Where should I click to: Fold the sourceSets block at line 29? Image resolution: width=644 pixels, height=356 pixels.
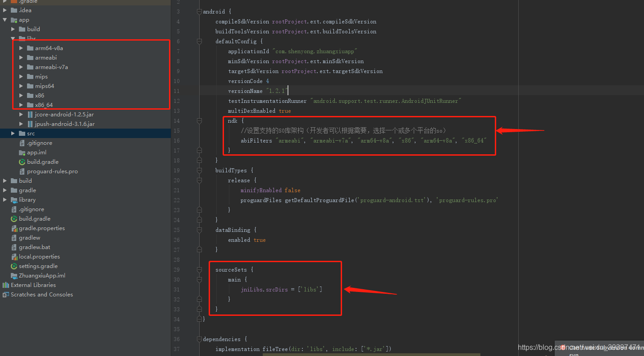pyautogui.click(x=199, y=270)
